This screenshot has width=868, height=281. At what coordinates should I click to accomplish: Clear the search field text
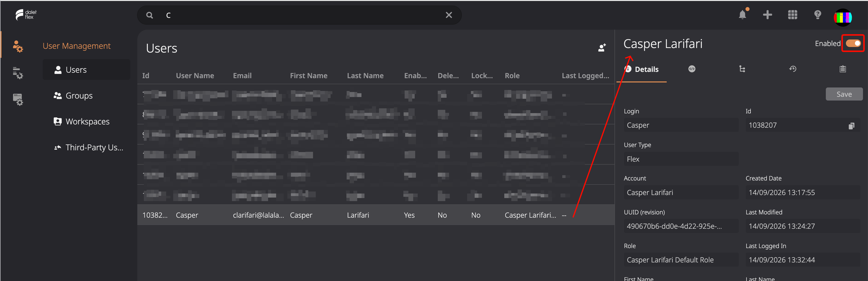tap(449, 15)
